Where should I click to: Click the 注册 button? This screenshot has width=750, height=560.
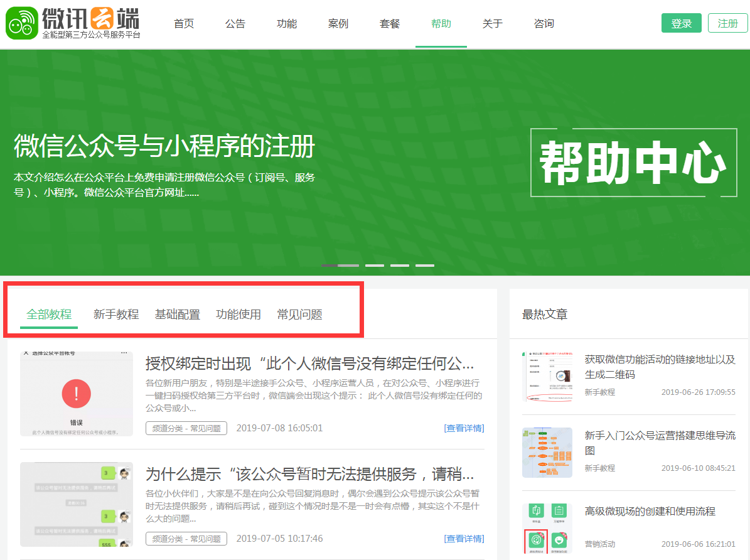click(x=727, y=23)
